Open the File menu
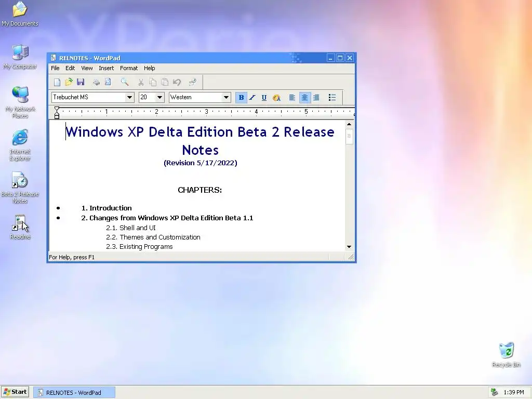This screenshot has width=532, height=399. point(55,68)
